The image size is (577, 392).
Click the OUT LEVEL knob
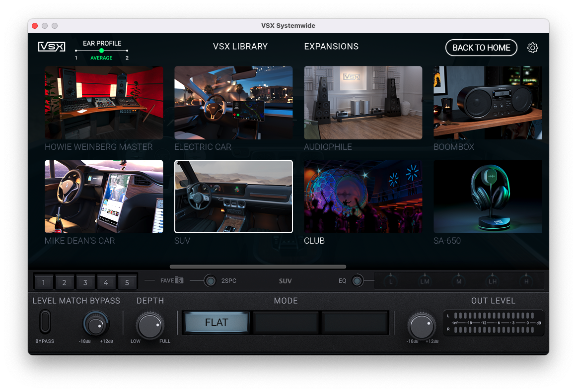422,326
